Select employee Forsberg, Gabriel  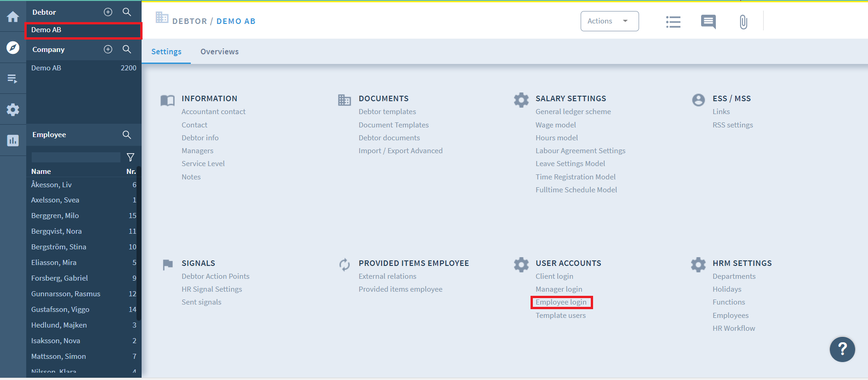[x=84, y=278]
